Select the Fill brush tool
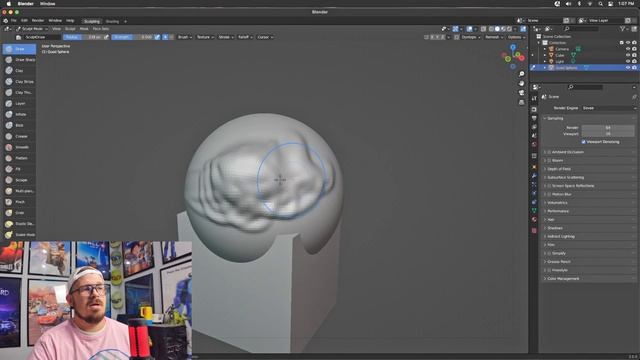The image size is (640, 360). tap(19, 169)
